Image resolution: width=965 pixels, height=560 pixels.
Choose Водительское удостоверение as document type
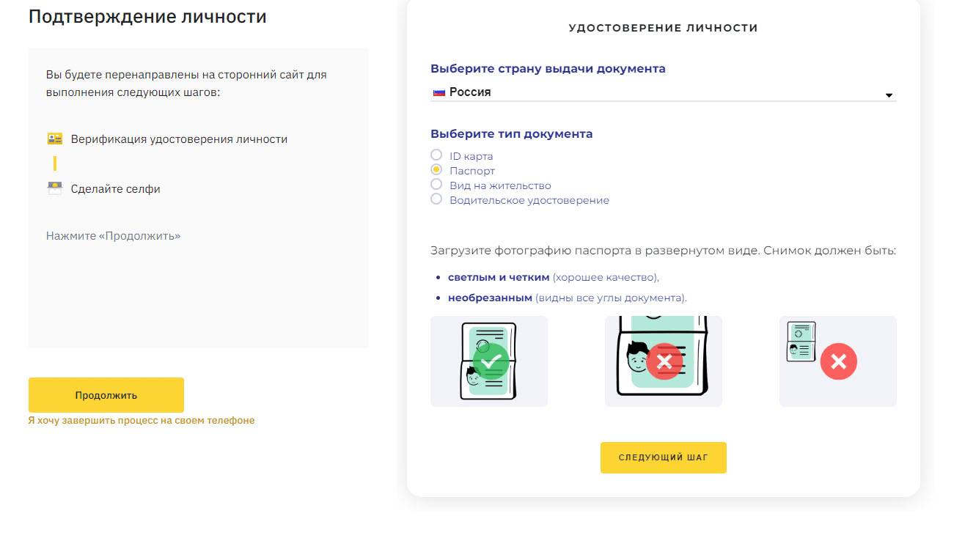(x=437, y=199)
